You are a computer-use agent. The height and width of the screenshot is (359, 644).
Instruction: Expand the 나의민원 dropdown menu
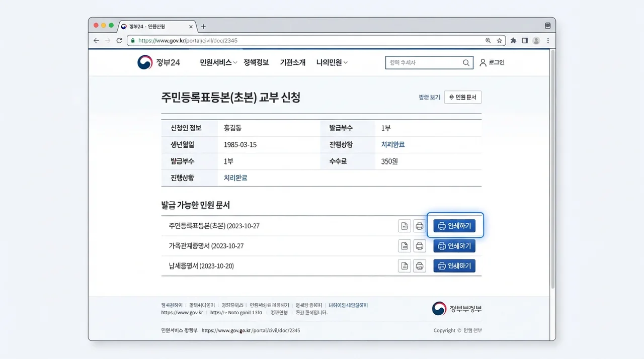point(332,62)
